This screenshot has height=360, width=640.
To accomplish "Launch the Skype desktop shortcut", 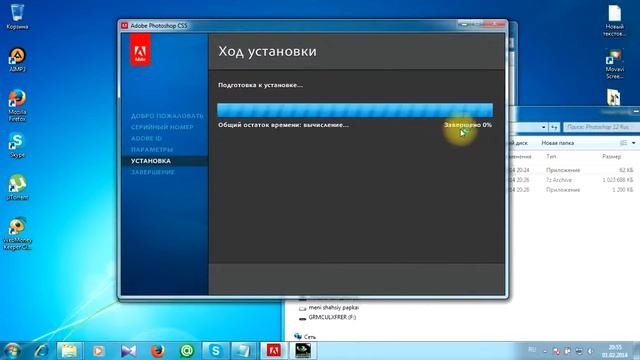I will click(x=17, y=145).
